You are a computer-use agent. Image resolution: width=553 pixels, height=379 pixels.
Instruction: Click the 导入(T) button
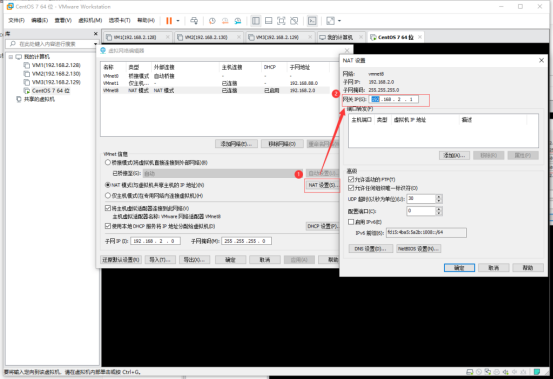point(160,260)
